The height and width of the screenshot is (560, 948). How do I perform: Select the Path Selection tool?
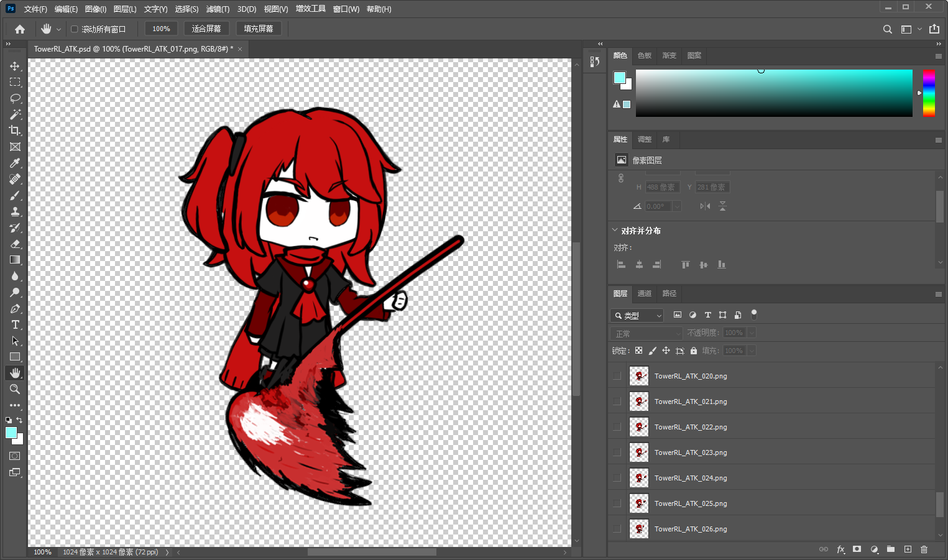pyautogui.click(x=15, y=341)
